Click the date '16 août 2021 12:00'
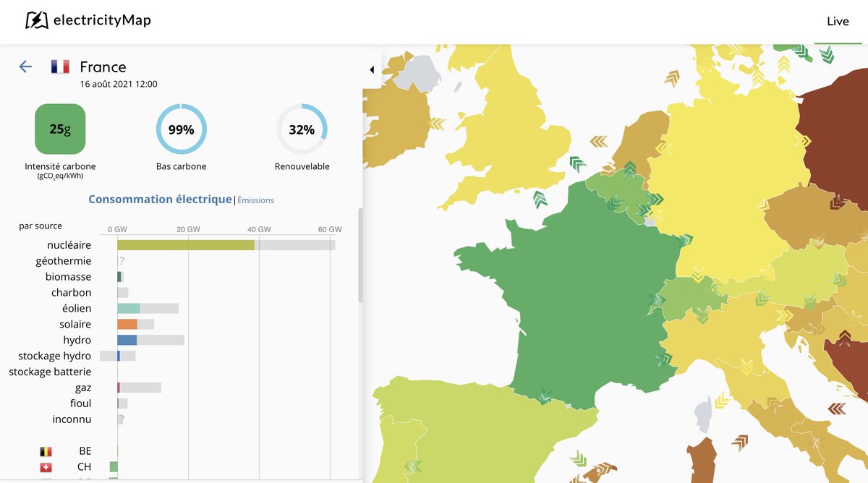868x483 pixels. coord(119,84)
